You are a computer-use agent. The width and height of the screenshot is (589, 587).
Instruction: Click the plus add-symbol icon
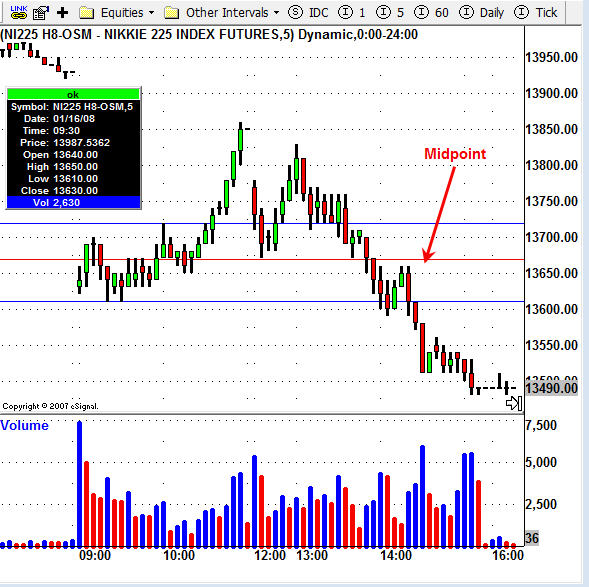[x=62, y=13]
